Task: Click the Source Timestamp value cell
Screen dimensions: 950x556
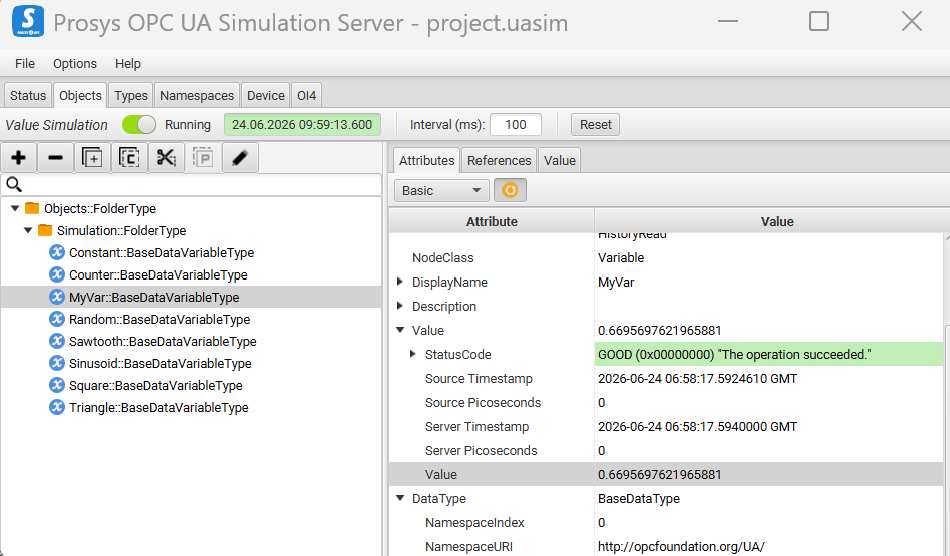Action: pyautogui.click(x=768, y=379)
